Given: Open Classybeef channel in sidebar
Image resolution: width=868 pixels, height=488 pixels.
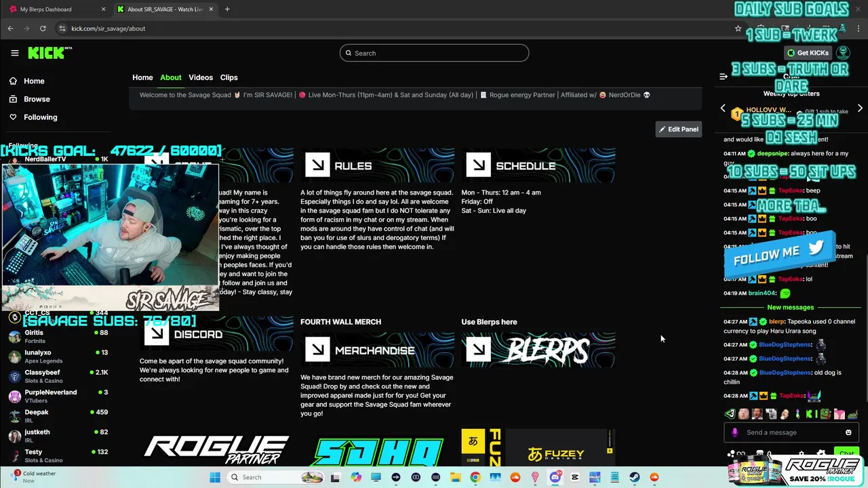Looking at the screenshot, I should coord(58,376).
